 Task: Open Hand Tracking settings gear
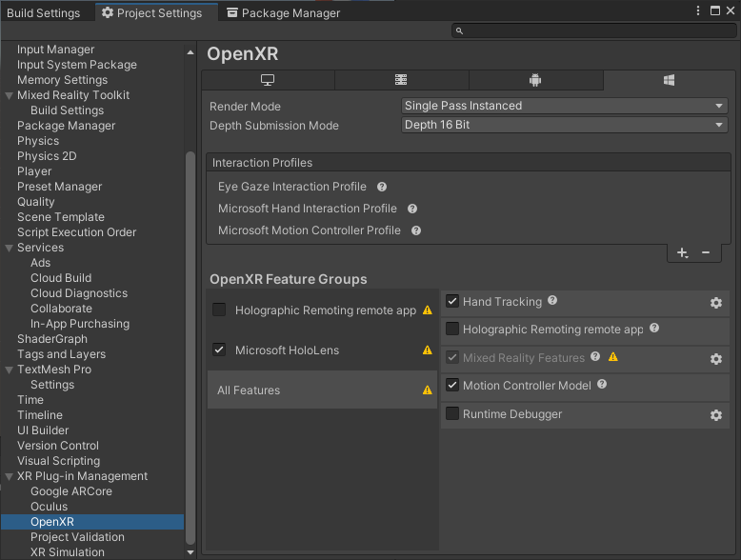(x=716, y=303)
